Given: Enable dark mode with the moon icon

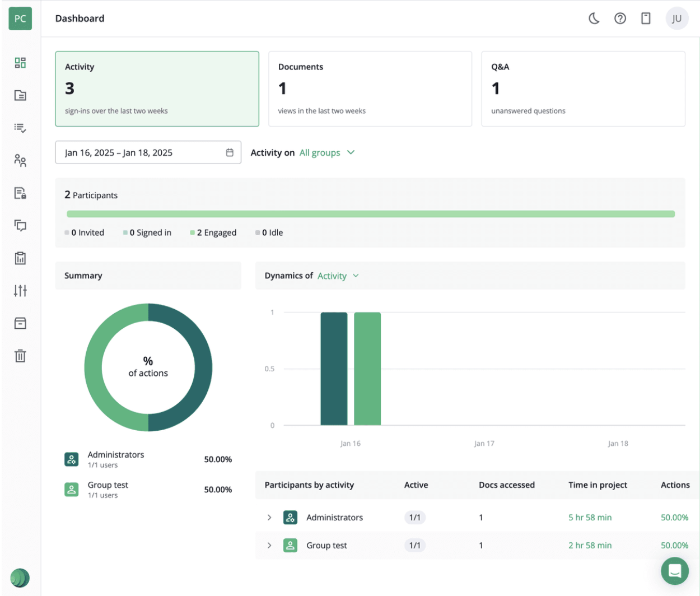Looking at the screenshot, I should pyautogui.click(x=593, y=18).
